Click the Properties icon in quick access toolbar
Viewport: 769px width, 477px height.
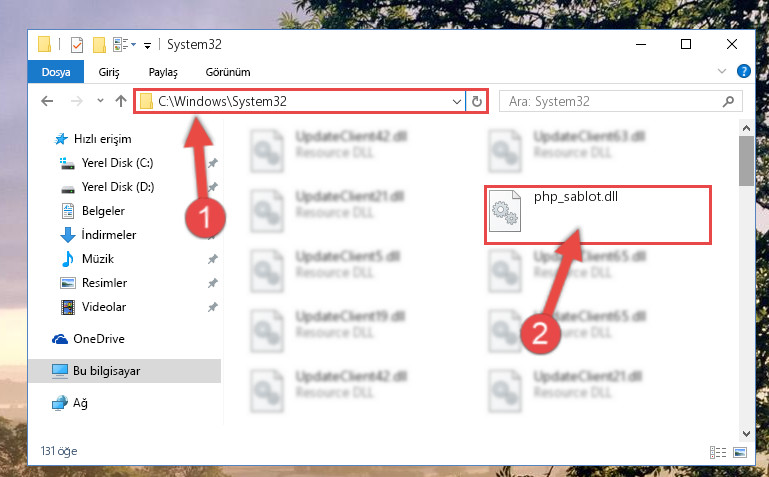77,45
